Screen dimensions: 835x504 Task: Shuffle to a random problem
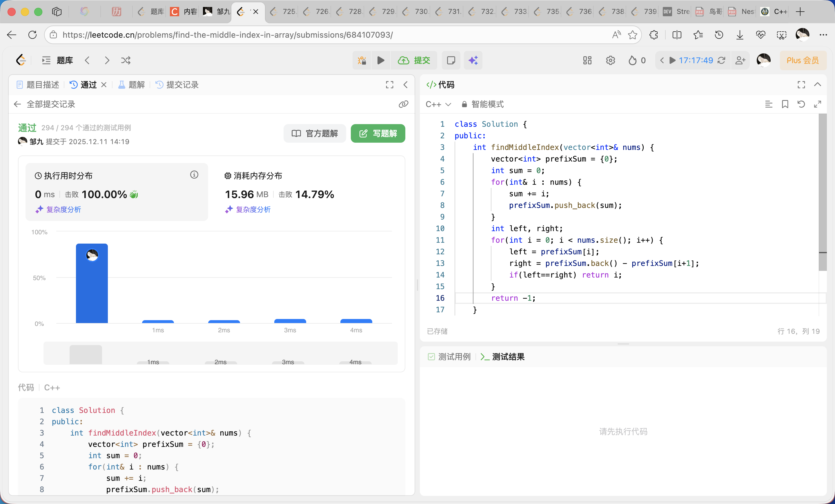(126, 60)
